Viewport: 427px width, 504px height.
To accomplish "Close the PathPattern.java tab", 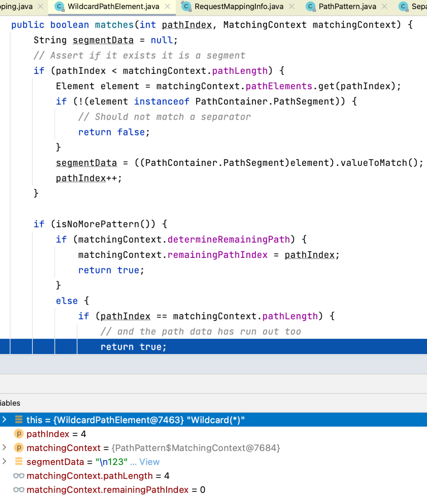I will (x=384, y=7).
